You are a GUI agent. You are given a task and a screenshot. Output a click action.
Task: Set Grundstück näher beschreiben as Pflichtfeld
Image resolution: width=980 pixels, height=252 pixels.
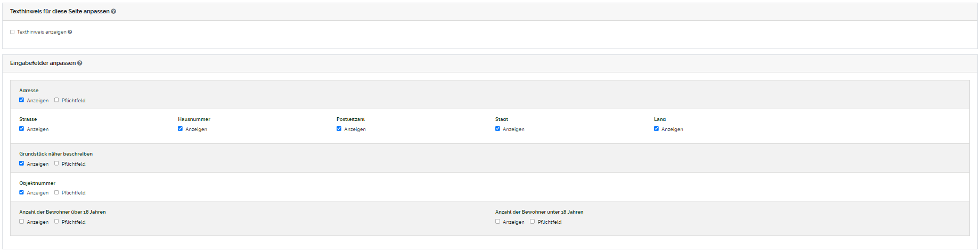56,164
